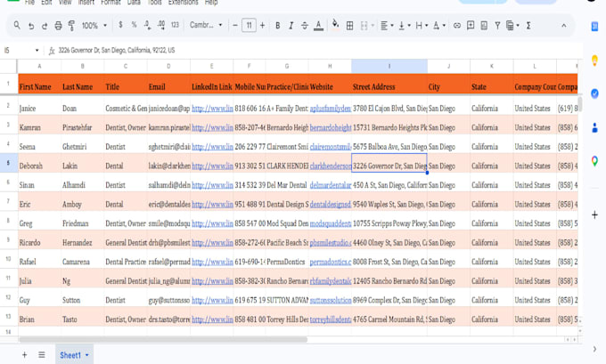This screenshot has width=606, height=364.
Task: Select column I header
Action: coord(389,67)
